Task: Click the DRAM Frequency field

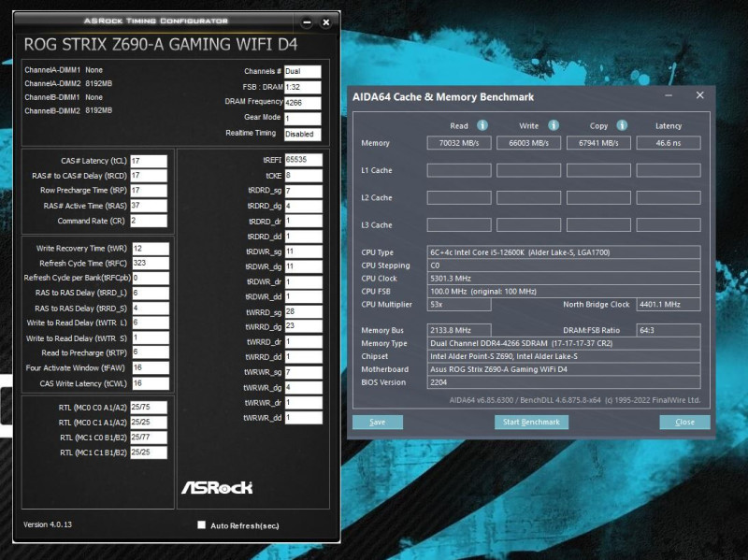Action: coord(302,103)
